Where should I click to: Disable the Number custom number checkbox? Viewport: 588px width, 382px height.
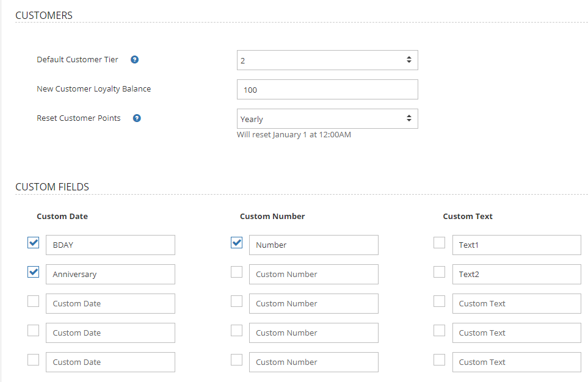tap(237, 242)
